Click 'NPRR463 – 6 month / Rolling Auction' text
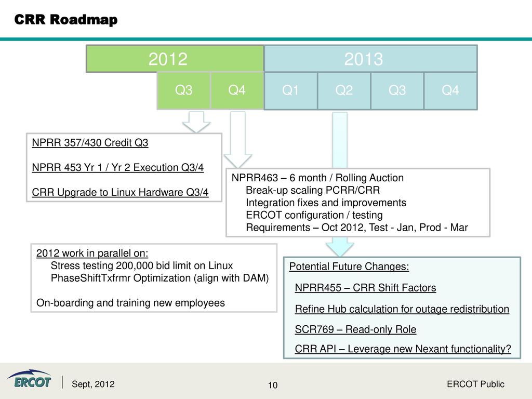 click(317, 178)
